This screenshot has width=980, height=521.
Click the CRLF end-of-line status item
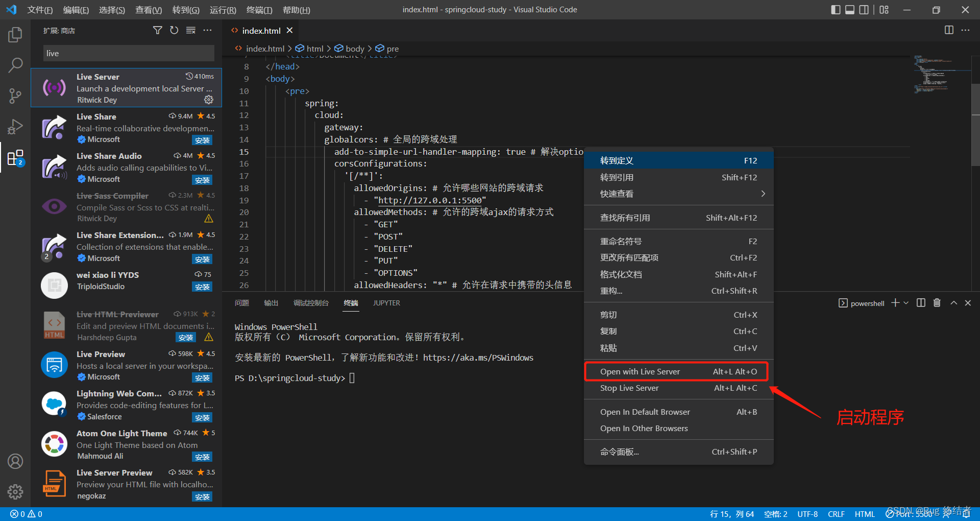[x=836, y=514]
